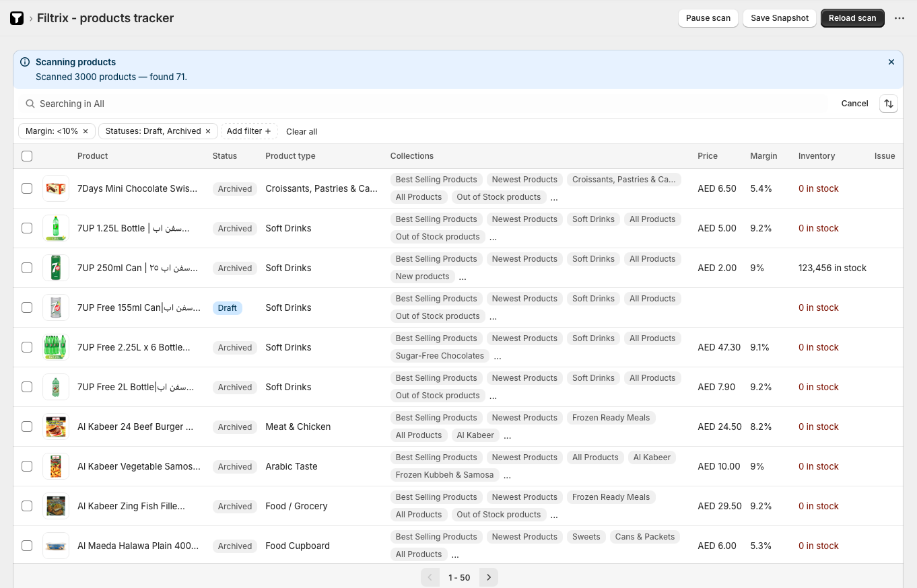Click Save Snapshot button
This screenshot has width=917, height=588.
coord(780,18)
